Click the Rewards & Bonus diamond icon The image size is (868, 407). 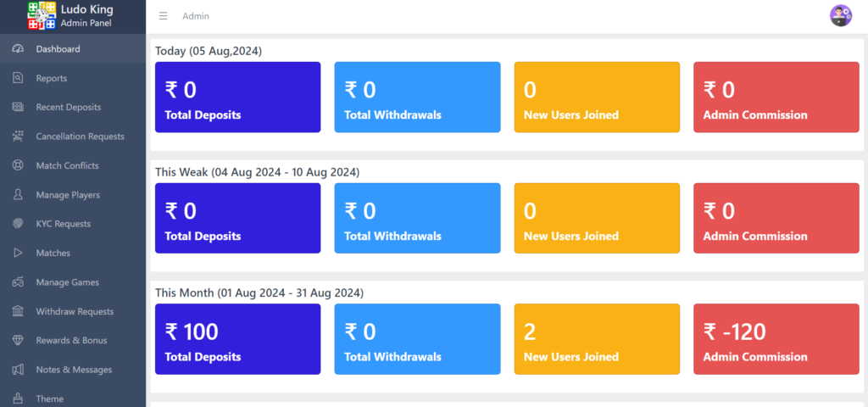[x=18, y=341]
